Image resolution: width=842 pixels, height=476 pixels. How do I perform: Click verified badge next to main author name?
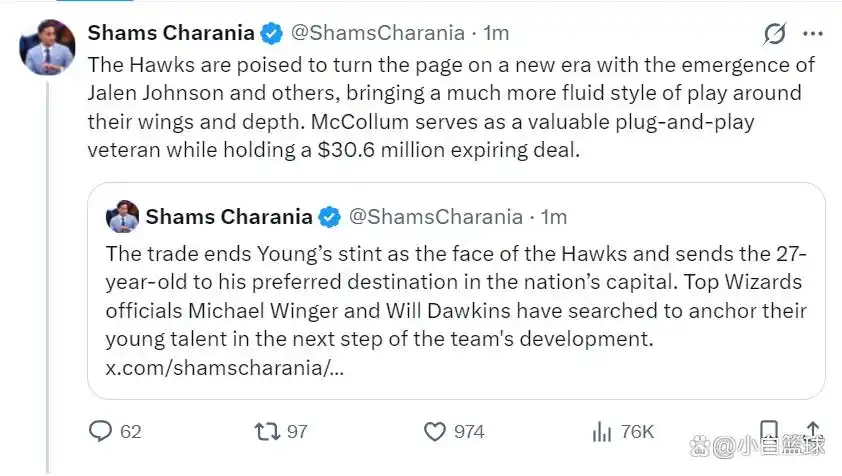tap(271, 33)
